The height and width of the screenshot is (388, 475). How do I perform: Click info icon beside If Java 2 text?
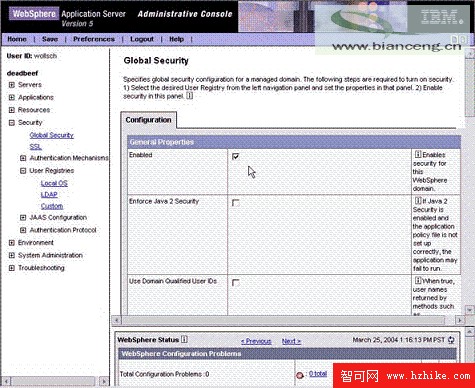[x=418, y=201]
